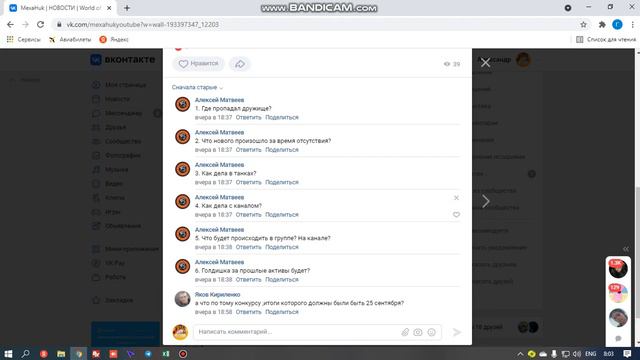
Task: Reply to Яков Кириленко's comment
Action: click(x=248, y=312)
